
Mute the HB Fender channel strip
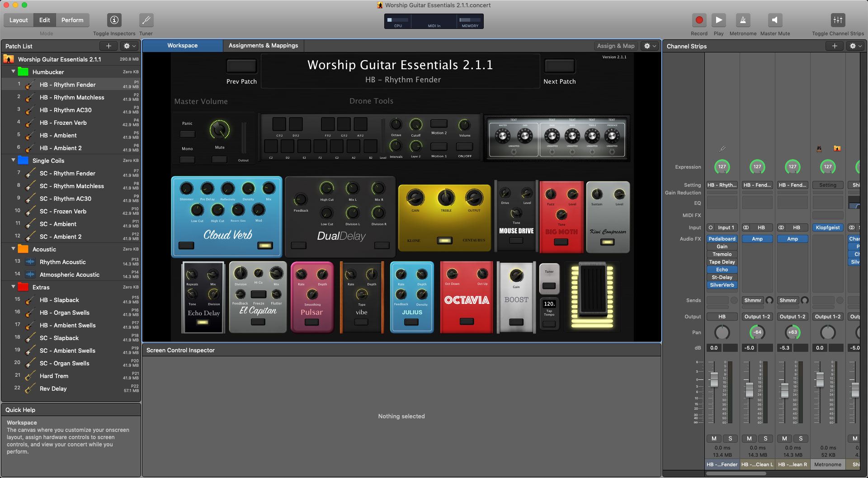pos(714,438)
